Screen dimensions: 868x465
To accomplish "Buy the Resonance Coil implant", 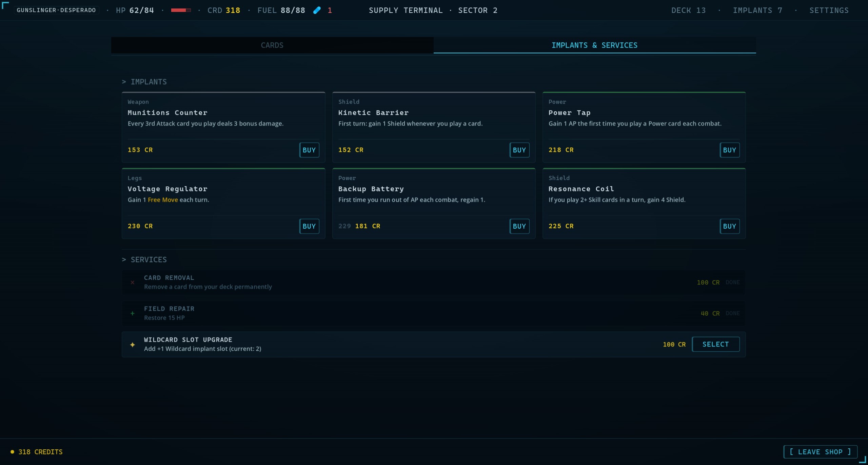I will tap(729, 226).
